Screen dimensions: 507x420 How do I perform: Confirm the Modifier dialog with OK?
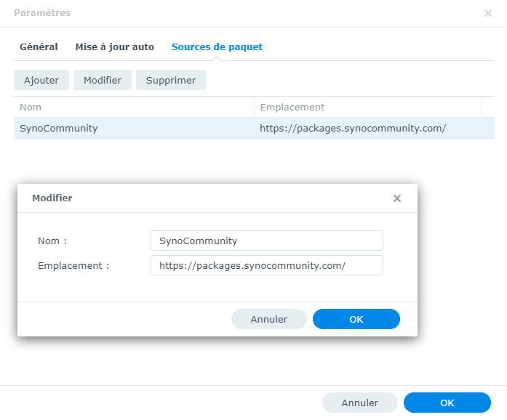click(x=356, y=319)
